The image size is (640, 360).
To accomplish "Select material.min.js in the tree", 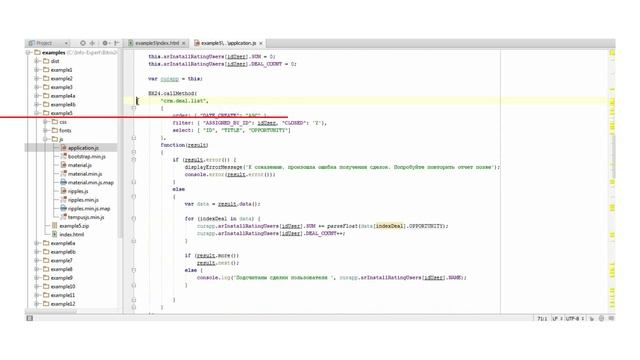I will 85,174.
